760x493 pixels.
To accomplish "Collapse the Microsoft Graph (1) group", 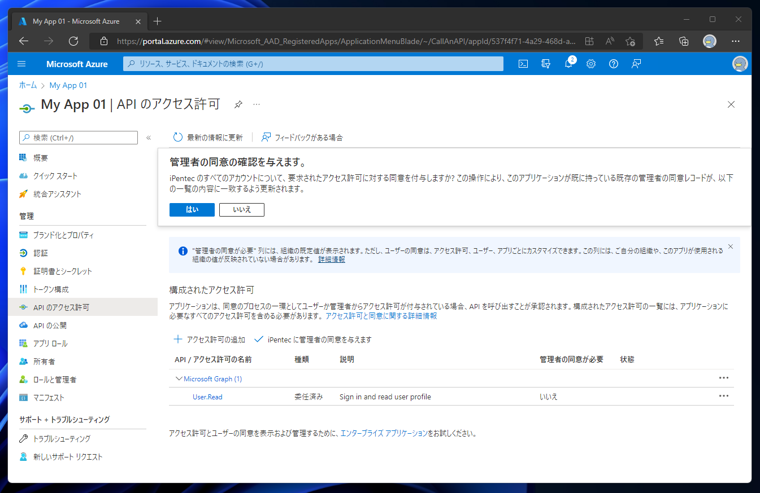I will coord(179,379).
